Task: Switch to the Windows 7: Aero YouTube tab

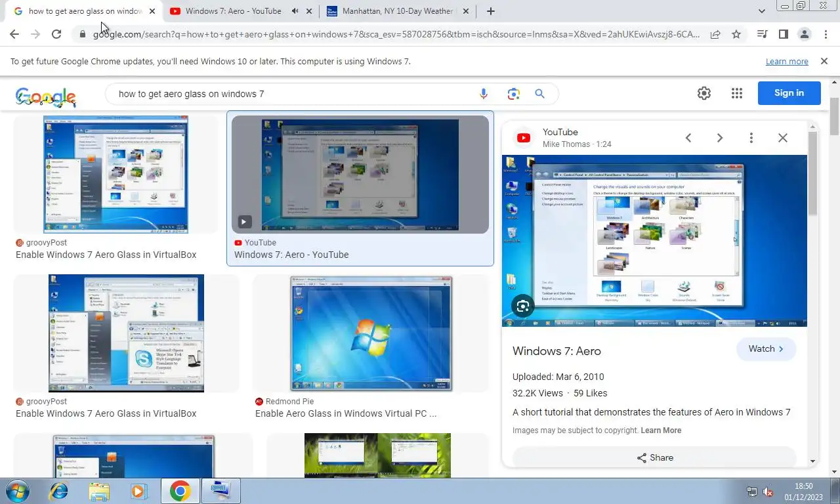Action: tap(233, 11)
